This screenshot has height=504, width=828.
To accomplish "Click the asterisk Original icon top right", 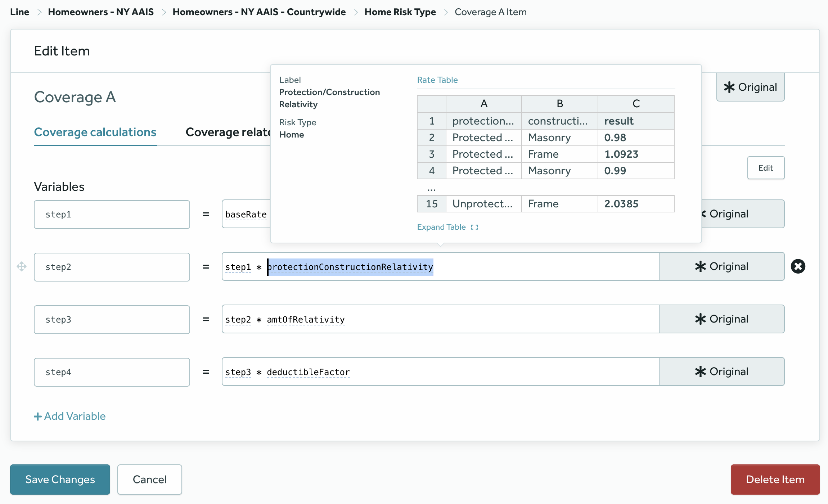I will pos(751,87).
